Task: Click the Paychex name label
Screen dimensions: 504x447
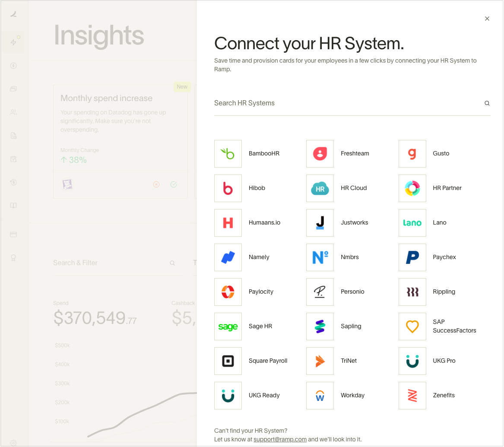Action: click(444, 257)
